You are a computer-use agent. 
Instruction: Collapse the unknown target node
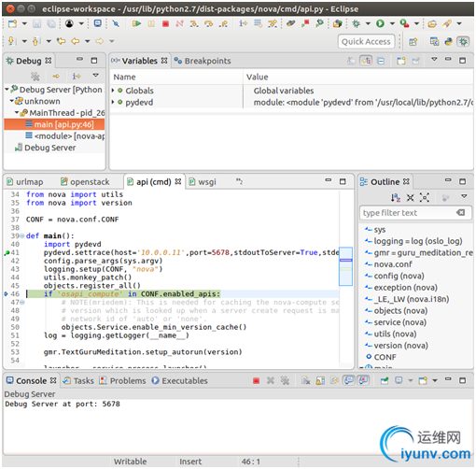(x=11, y=101)
